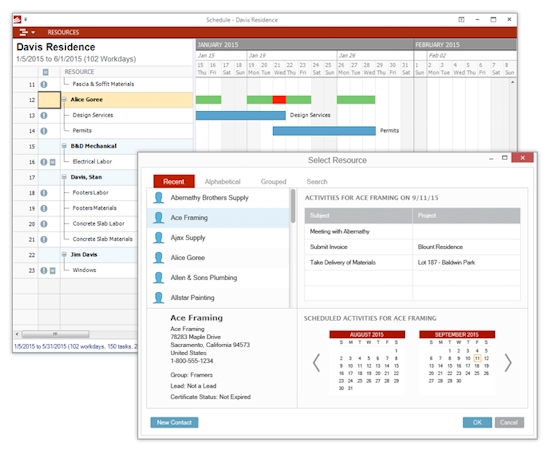Click the Design Services blue Gantt bar
The width and height of the screenshot is (550, 450).
(x=241, y=115)
